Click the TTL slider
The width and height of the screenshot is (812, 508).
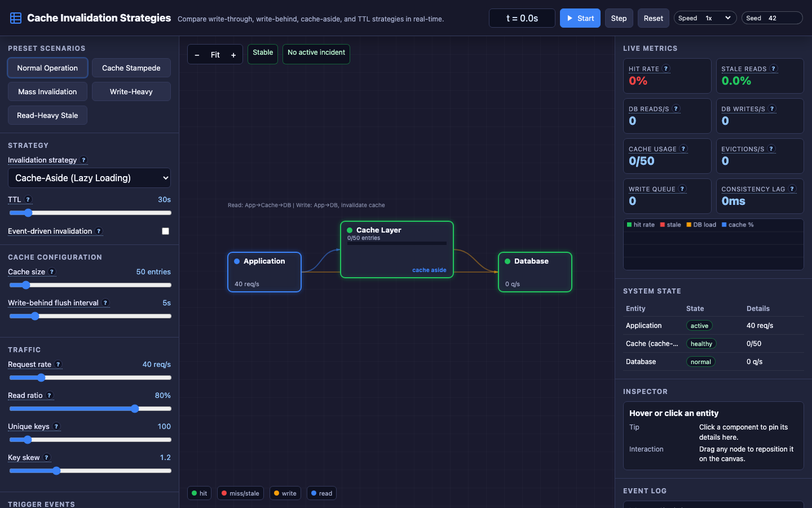pyautogui.click(x=90, y=213)
